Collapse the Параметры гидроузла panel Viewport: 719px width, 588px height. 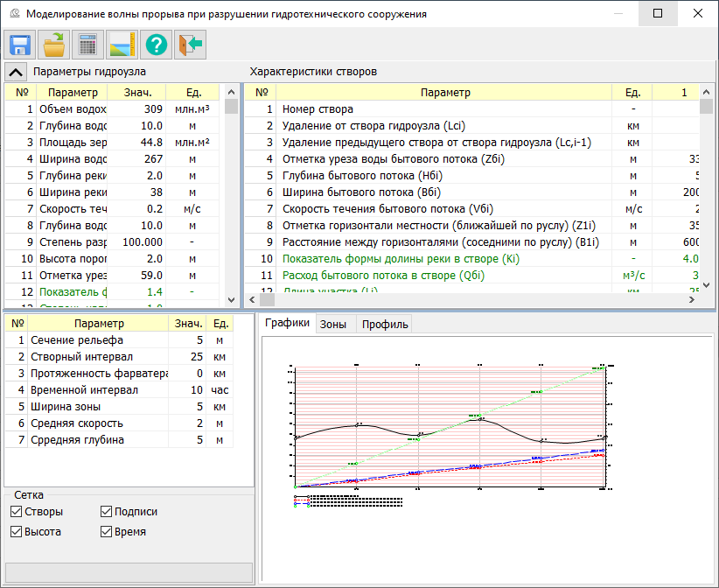point(16,72)
